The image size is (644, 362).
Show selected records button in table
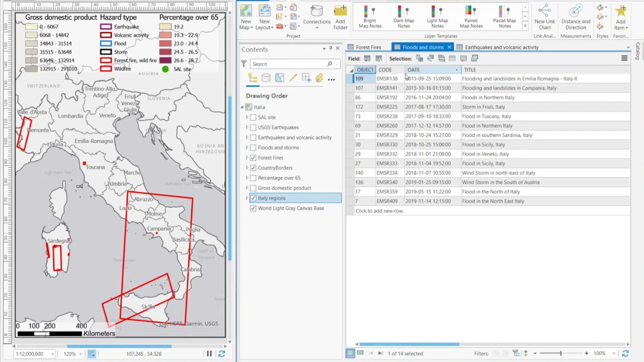[x=360, y=353]
